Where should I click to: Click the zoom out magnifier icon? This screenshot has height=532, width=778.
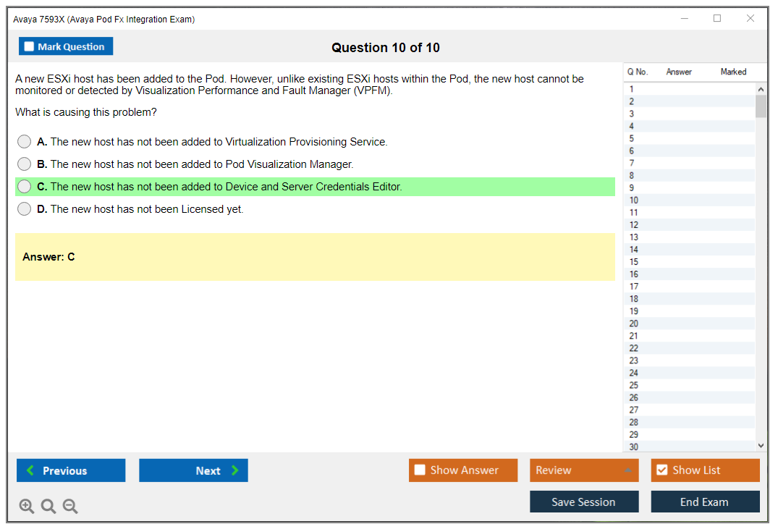(x=70, y=507)
